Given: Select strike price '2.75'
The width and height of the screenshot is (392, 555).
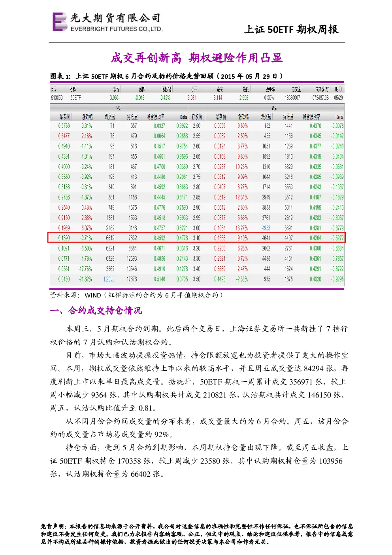Looking at the screenshot, I should pyautogui.click(x=197, y=177).
